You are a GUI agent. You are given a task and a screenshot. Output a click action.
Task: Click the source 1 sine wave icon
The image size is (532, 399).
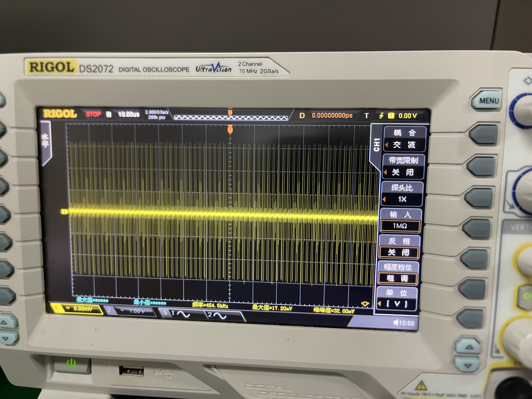(x=184, y=314)
